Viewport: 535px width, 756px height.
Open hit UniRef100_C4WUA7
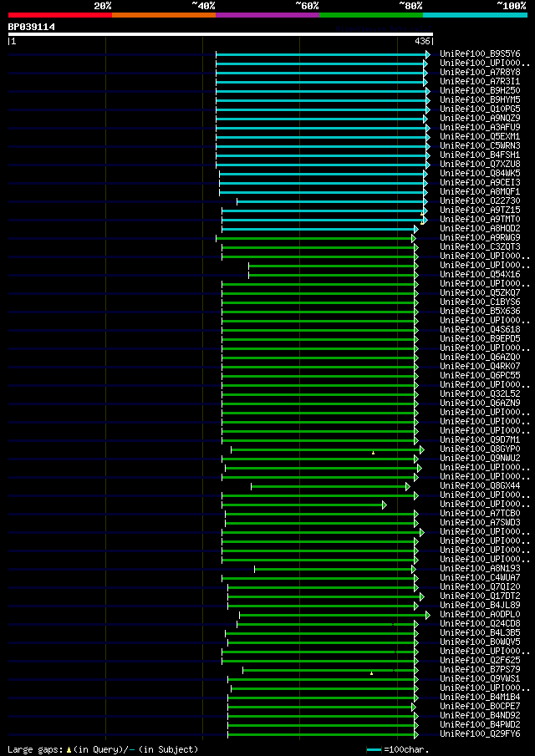pos(480,577)
